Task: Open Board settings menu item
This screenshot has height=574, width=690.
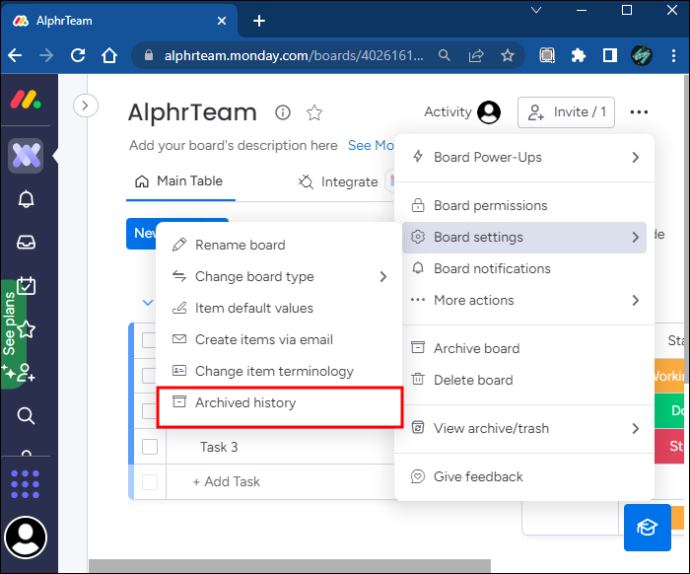Action: click(524, 237)
